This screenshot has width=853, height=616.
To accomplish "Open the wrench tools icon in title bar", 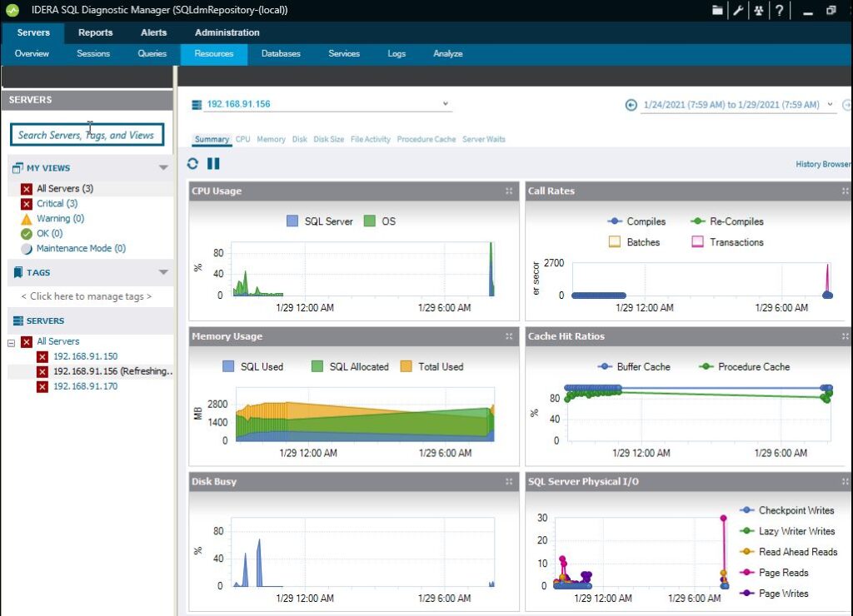I will click(738, 10).
